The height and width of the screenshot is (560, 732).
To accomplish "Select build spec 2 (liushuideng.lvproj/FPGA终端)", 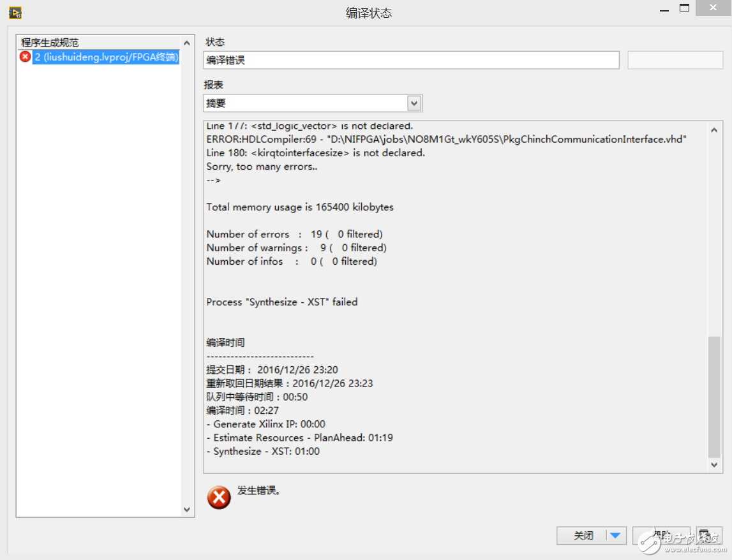I will (106, 57).
